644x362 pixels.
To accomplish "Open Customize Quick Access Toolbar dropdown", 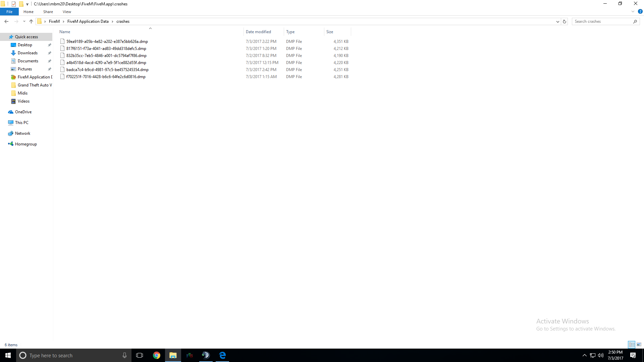I will (x=27, y=4).
